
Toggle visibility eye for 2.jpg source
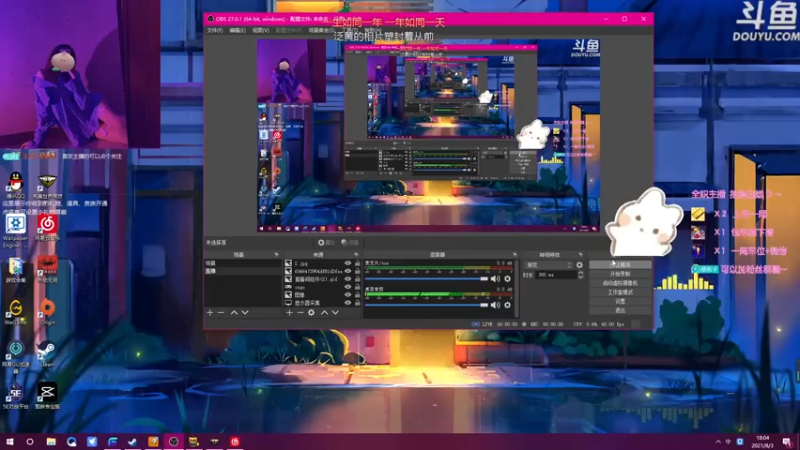click(x=348, y=263)
